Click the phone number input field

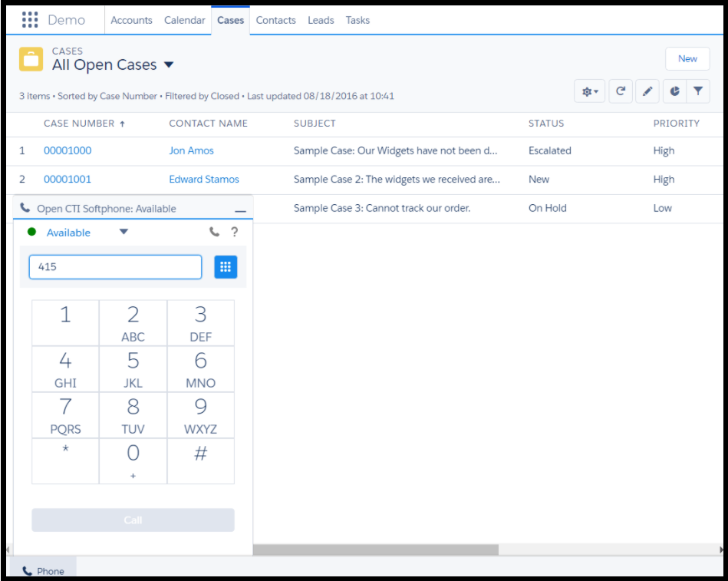(x=115, y=267)
